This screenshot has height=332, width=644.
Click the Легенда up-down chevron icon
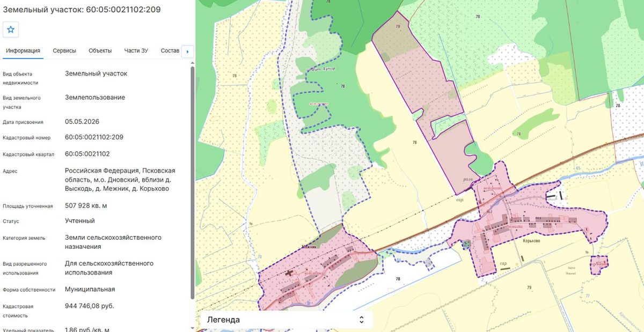(x=361, y=320)
